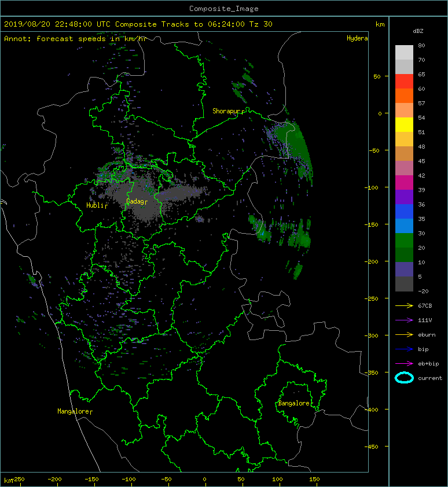
Task: Click the 80 value on dBZ scale
Action: (x=421, y=45)
